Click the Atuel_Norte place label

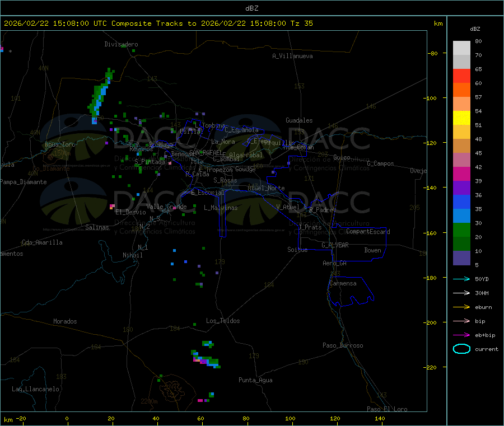point(266,188)
